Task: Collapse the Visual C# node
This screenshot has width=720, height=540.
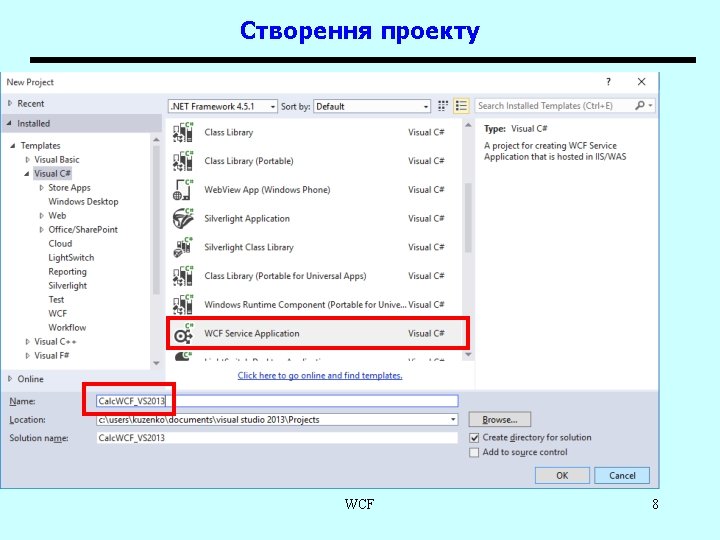Action: click(27, 174)
